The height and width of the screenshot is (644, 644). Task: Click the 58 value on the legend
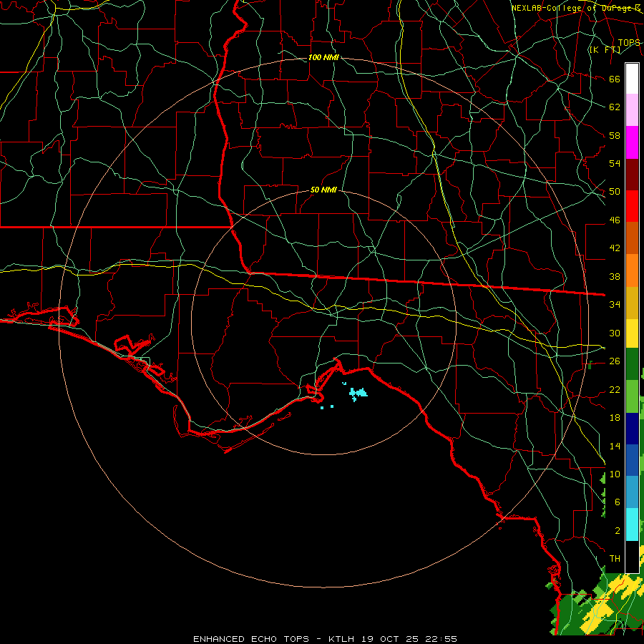coord(615,135)
